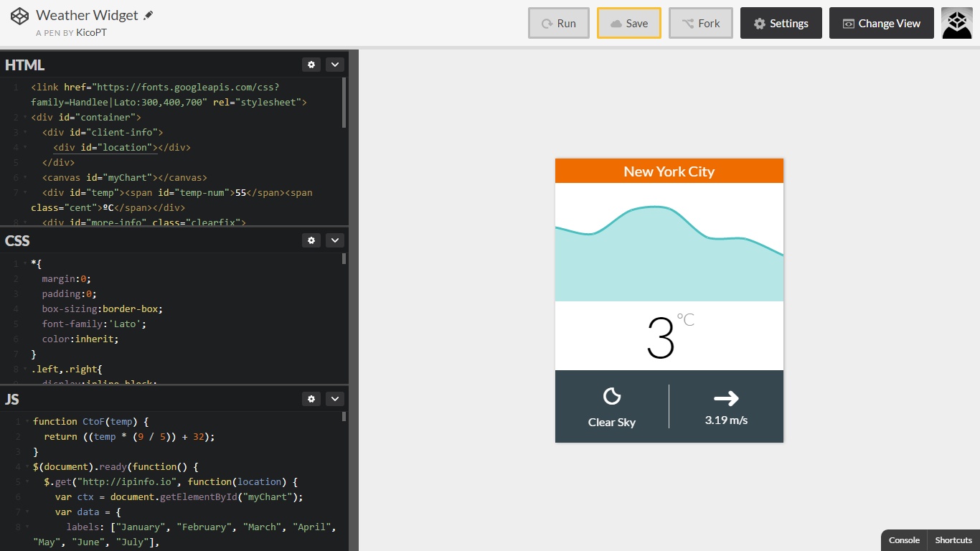This screenshot has width=980, height=551.
Task: Open the Console panel
Action: [903, 540]
